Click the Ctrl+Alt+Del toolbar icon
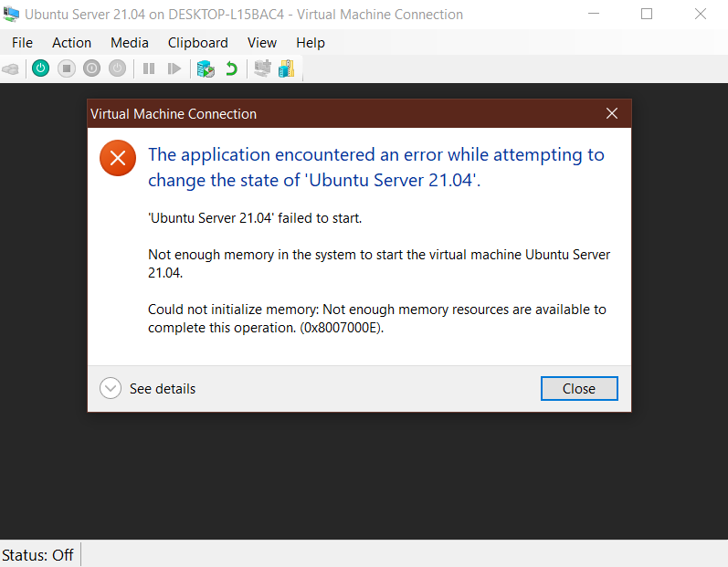The image size is (728, 567). coord(11,68)
